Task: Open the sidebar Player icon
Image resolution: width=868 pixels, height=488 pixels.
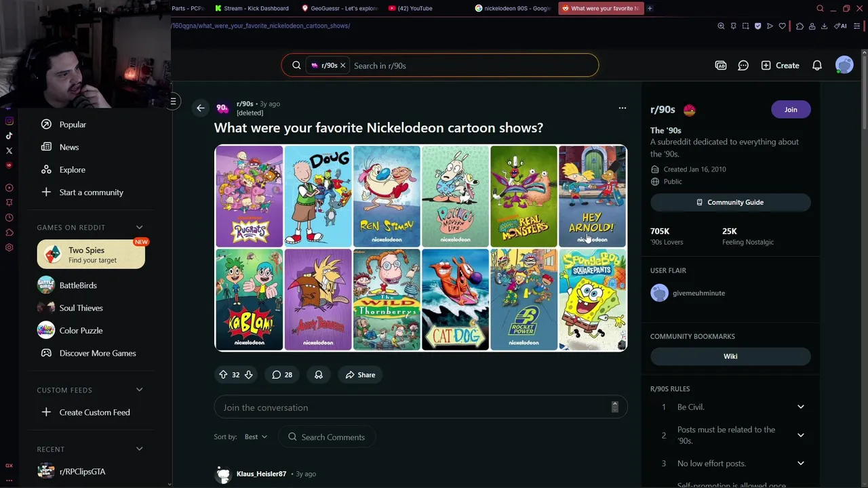Action: pos(9,188)
